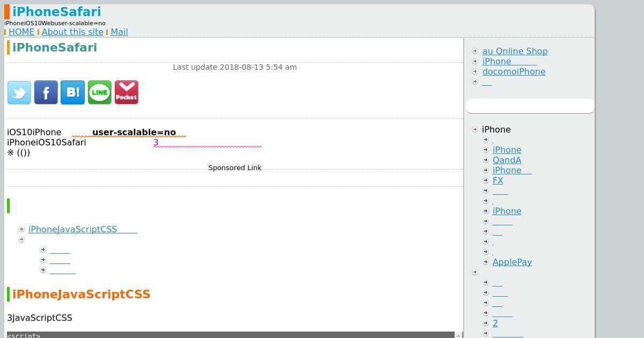Open About this site link
Screen dimensions: 644x338
(x=72, y=32)
